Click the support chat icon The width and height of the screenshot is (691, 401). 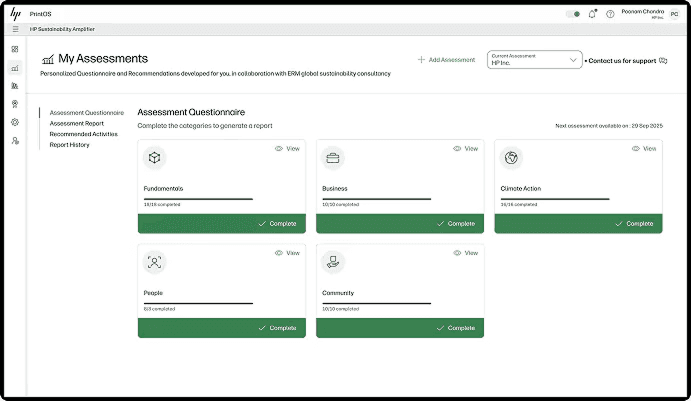[x=663, y=60]
